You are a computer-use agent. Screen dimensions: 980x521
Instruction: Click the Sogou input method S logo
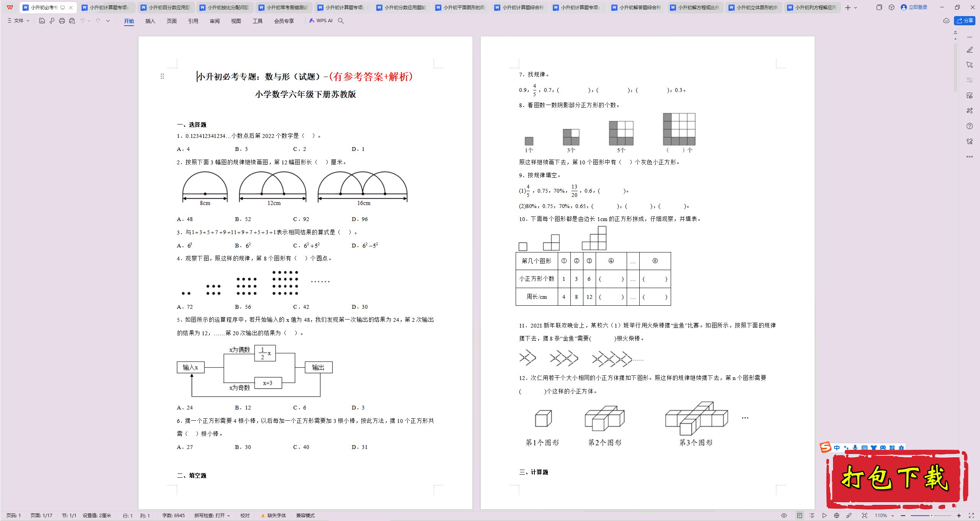tap(825, 447)
